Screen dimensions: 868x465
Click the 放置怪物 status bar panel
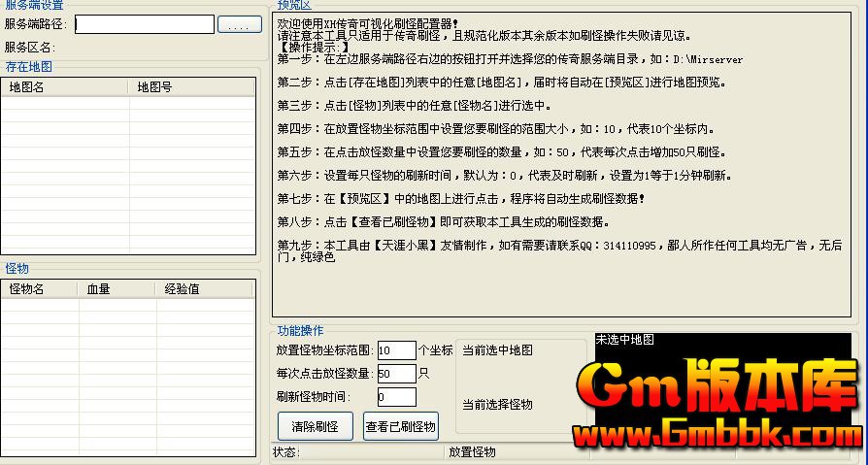point(515,452)
